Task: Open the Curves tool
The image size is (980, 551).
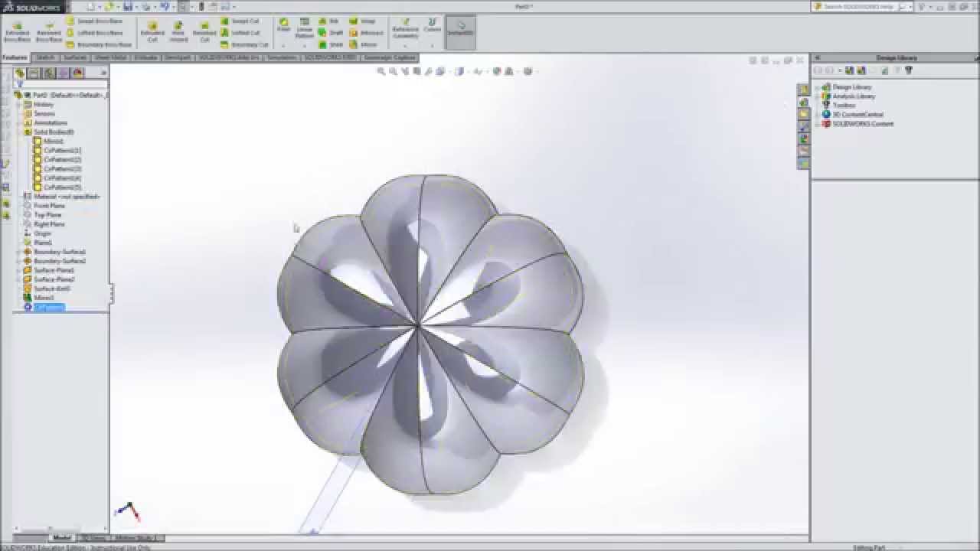Action: click(433, 27)
